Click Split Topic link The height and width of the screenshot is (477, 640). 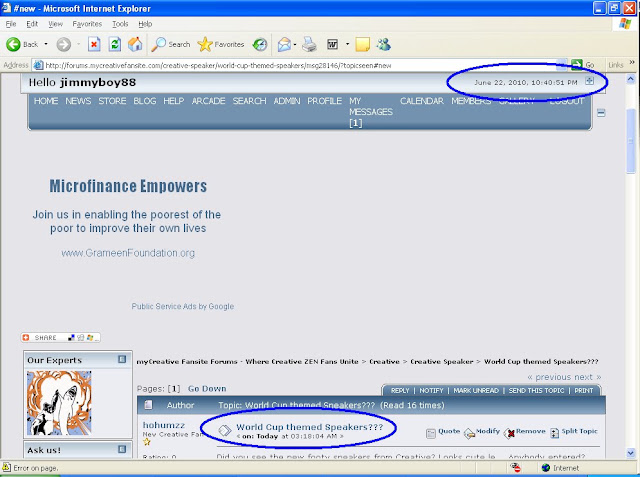(x=574, y=432)
